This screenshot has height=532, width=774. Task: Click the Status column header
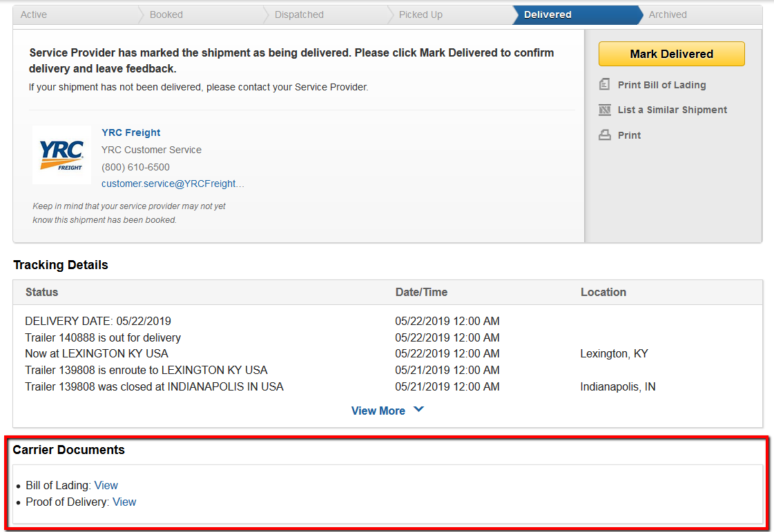(x=42, y=292)
